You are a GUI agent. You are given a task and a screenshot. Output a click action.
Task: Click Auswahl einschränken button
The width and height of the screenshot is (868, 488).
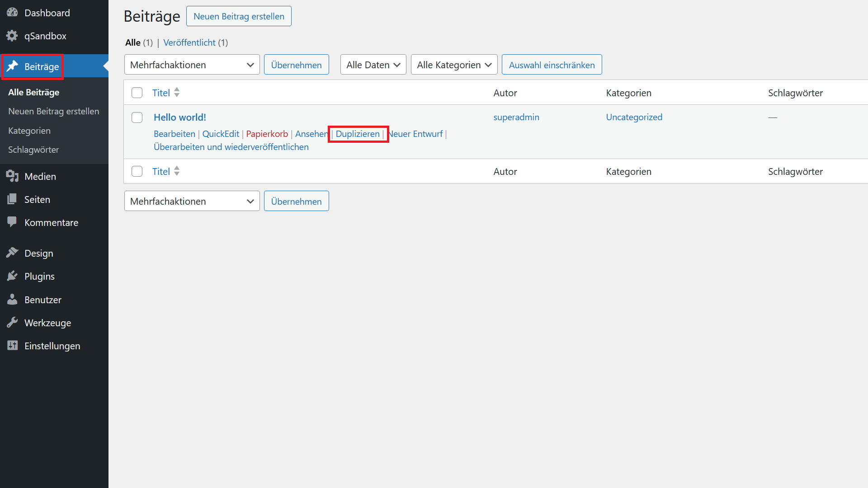[x=551, y=65]
